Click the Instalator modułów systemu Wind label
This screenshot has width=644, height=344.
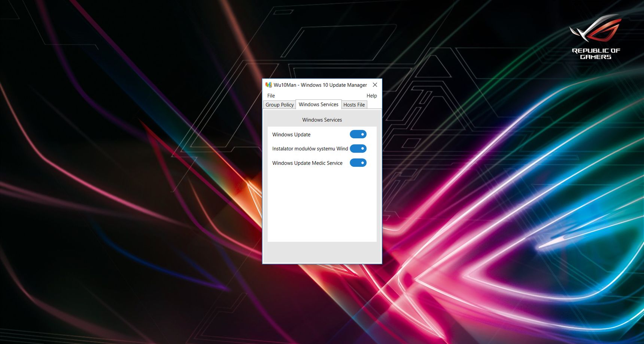[x=310, y=149]
